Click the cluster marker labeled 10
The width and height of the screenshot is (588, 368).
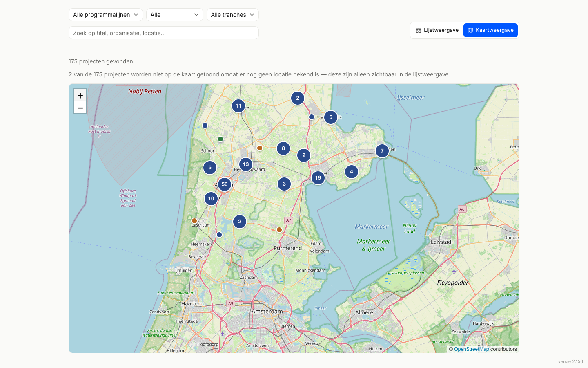click(x=211, y=199)
